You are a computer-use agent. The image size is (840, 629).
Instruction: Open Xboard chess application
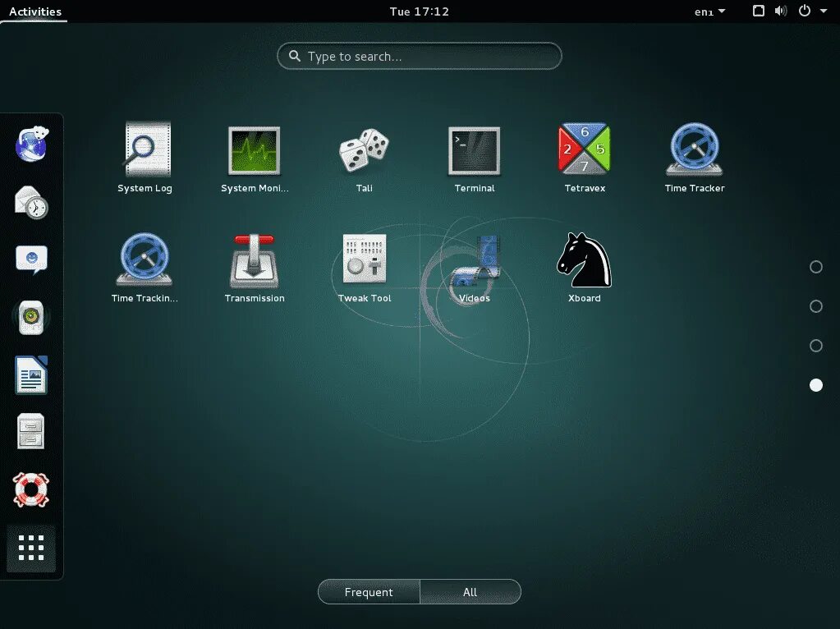point(585,268)
